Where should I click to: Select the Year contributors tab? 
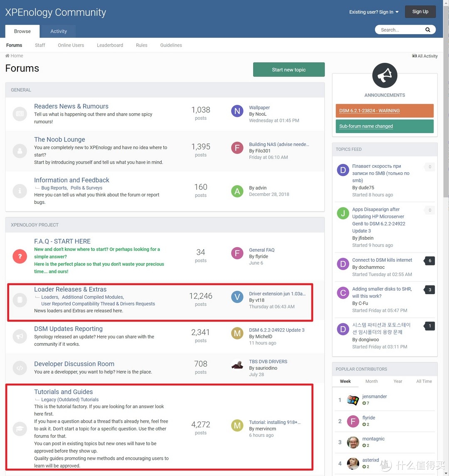[398, 381]
